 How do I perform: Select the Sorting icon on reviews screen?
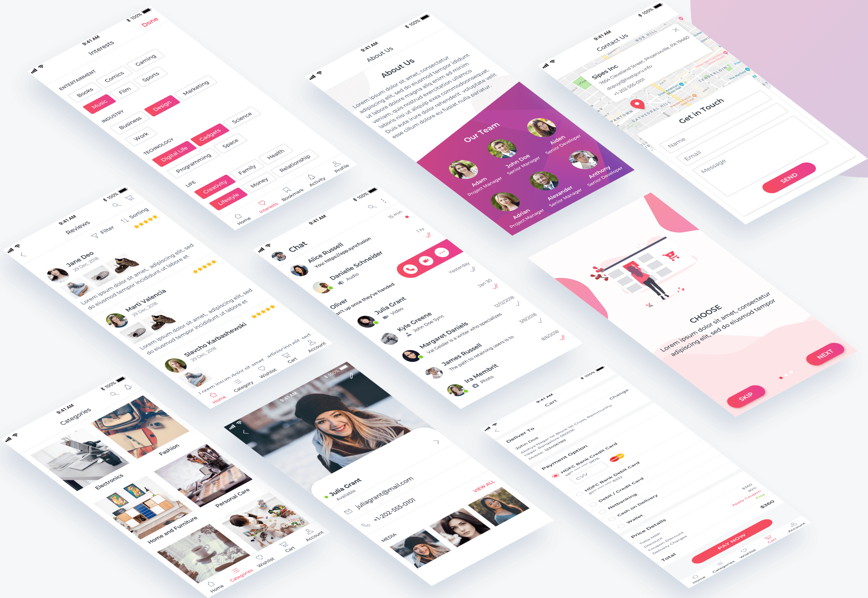pyautogui.click(x=138, y=219)
